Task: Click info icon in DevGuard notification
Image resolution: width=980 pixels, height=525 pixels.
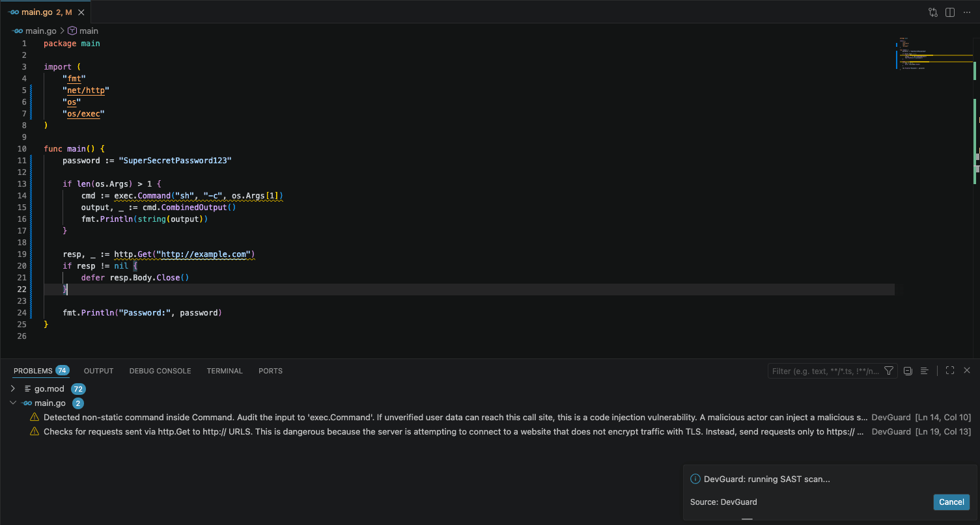Action: click(x=695, y=479)
